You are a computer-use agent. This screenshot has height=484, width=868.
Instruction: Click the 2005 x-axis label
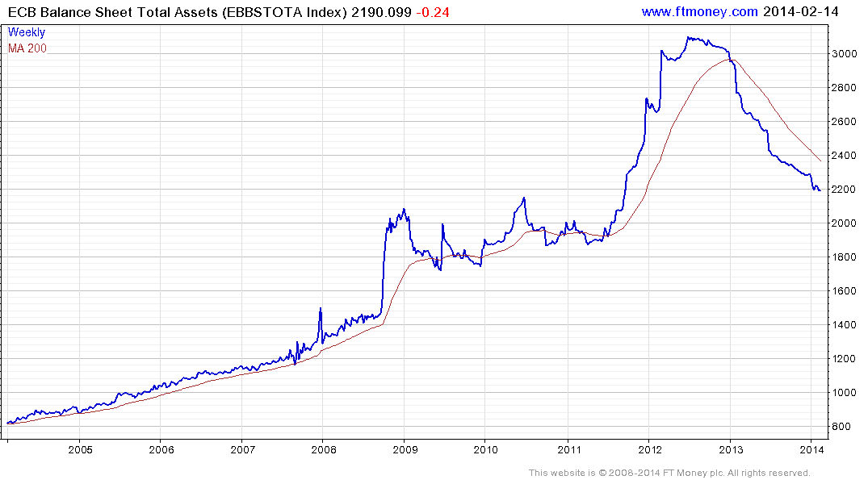80,449
